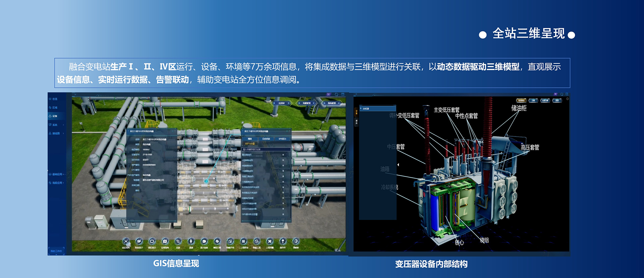Open the video play icon in bottom toolbar
This screenshot has height=278, width=644.
pos(204,241)
